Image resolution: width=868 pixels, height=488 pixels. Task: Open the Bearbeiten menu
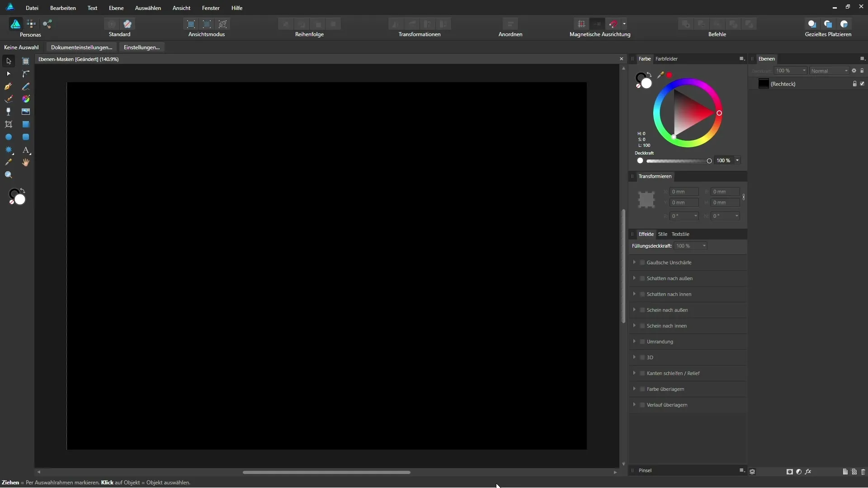pyautogui.click(x=63, y=8)
